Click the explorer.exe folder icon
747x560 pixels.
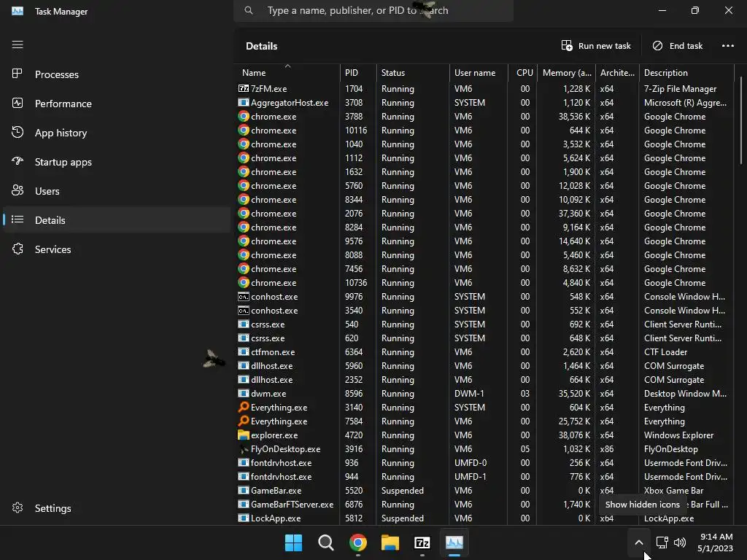click(x=244, y=435)
